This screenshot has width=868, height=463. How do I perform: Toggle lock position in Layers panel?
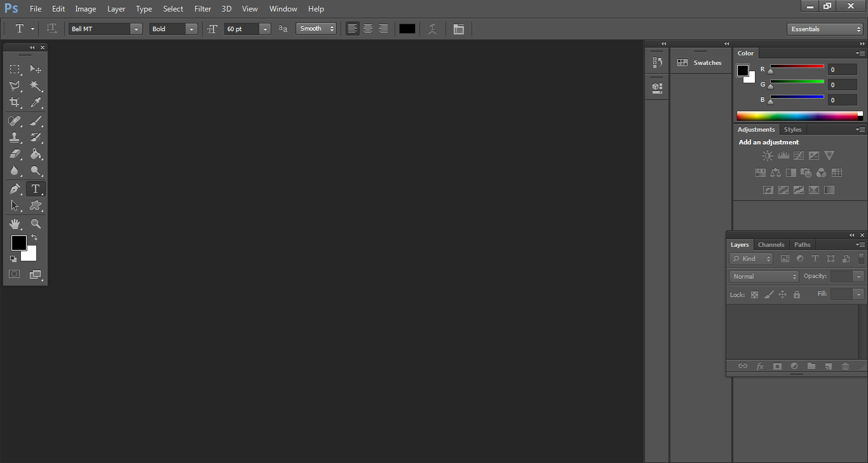click(782, 294)
